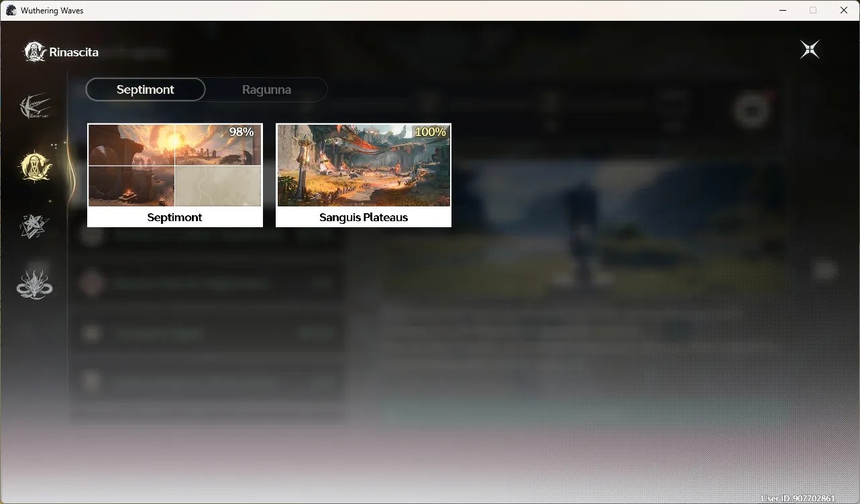
Task: Minimize the Wuthering Waves window
Action: 783,10
